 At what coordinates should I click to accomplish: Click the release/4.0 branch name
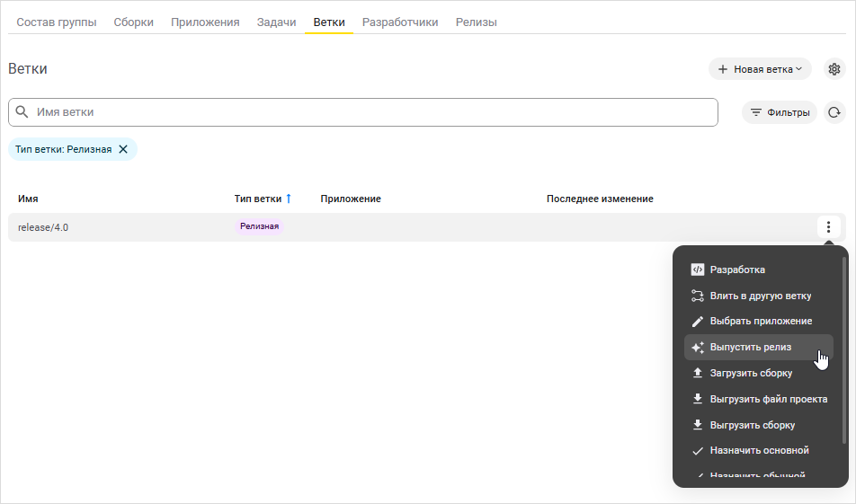(43, 227)
